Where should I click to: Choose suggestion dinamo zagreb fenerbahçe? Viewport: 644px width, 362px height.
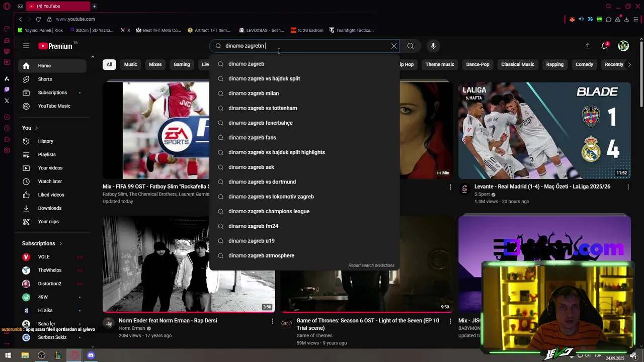tap(304, 123)
